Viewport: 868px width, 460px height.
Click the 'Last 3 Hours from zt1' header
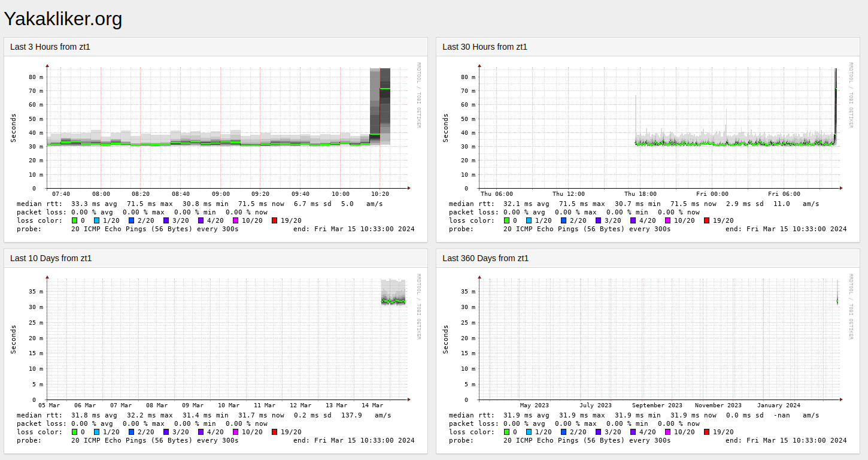click(50, 47)
